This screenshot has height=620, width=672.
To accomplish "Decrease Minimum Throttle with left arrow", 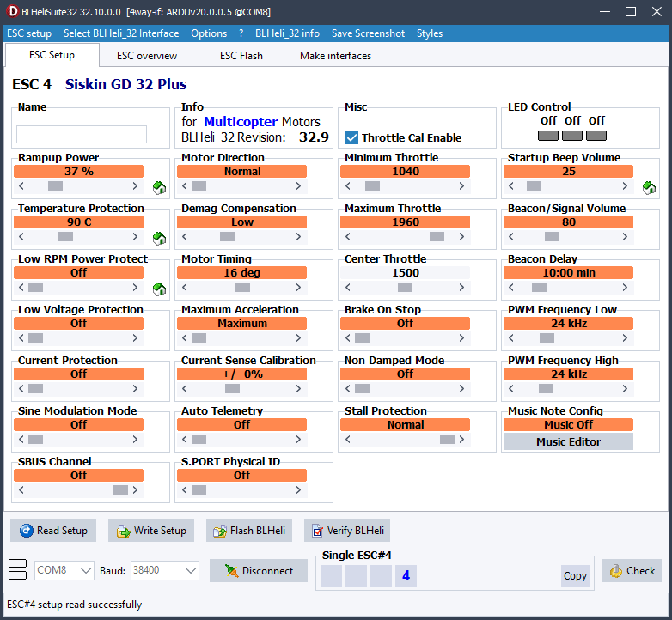I will [347, 185].
